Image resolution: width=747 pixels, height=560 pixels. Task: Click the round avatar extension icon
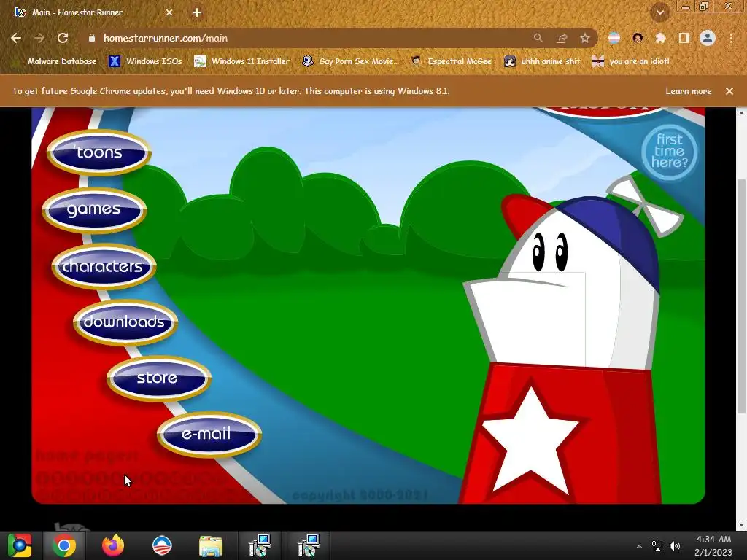pos(638,38)
